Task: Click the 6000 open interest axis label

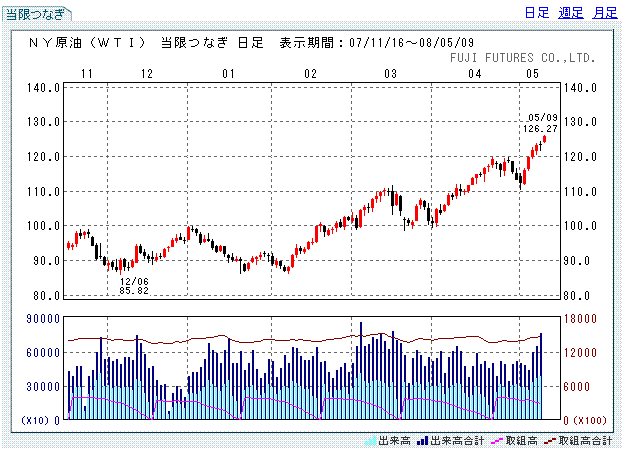Action: point(577,386)
